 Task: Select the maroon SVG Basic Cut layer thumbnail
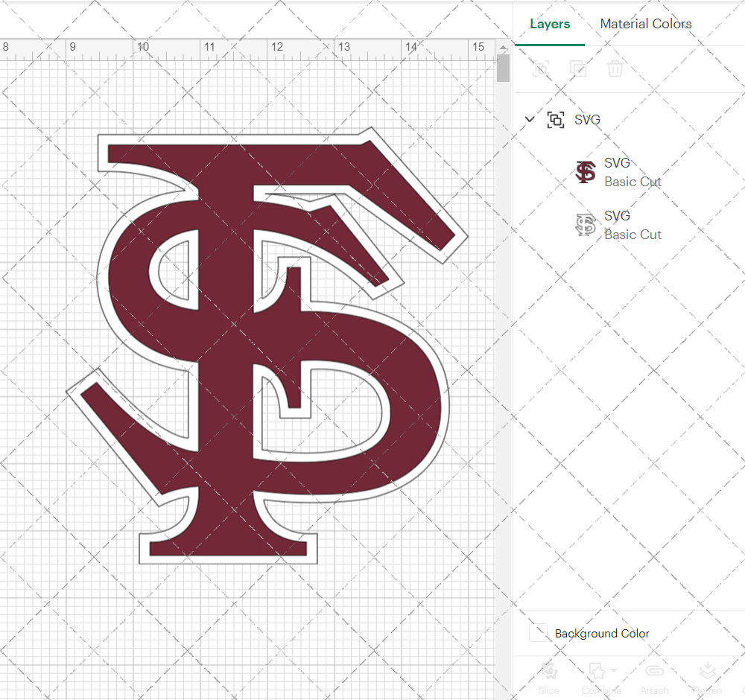pyautogui.click(x=586, y=172)
